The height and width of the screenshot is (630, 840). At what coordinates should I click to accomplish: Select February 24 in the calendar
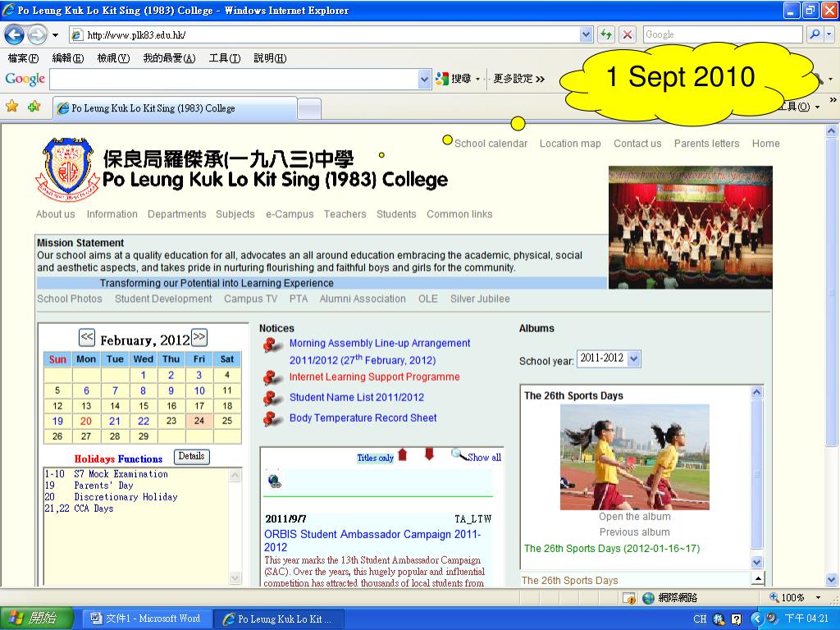point(199,421)
